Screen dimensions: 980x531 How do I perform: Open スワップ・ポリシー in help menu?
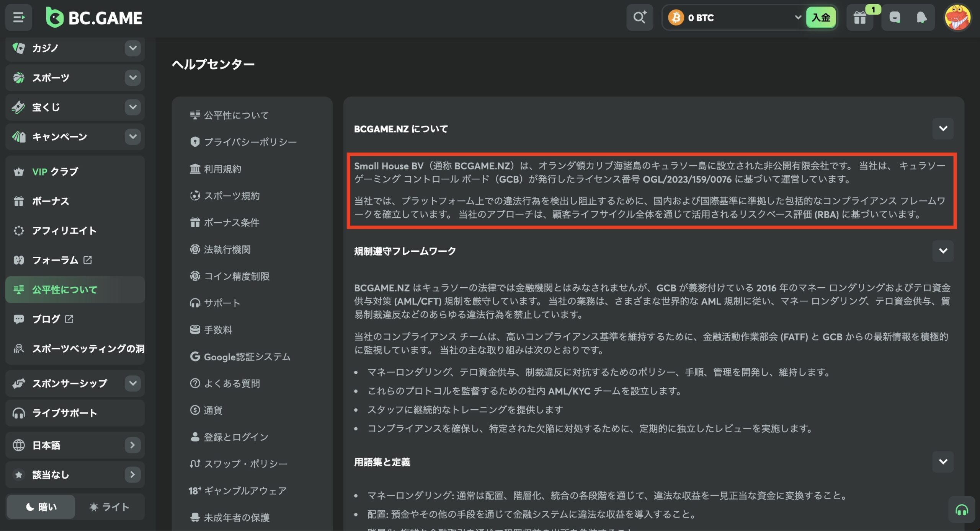(238, 464)
